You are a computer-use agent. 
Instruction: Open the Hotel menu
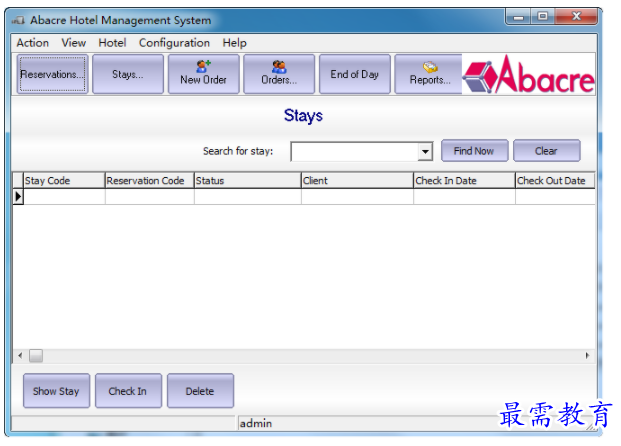click(112, 43)
